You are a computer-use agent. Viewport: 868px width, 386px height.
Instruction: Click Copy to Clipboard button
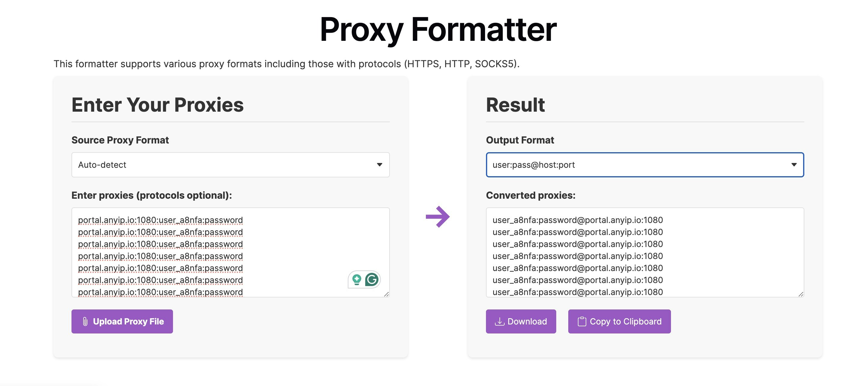(619, 321)
